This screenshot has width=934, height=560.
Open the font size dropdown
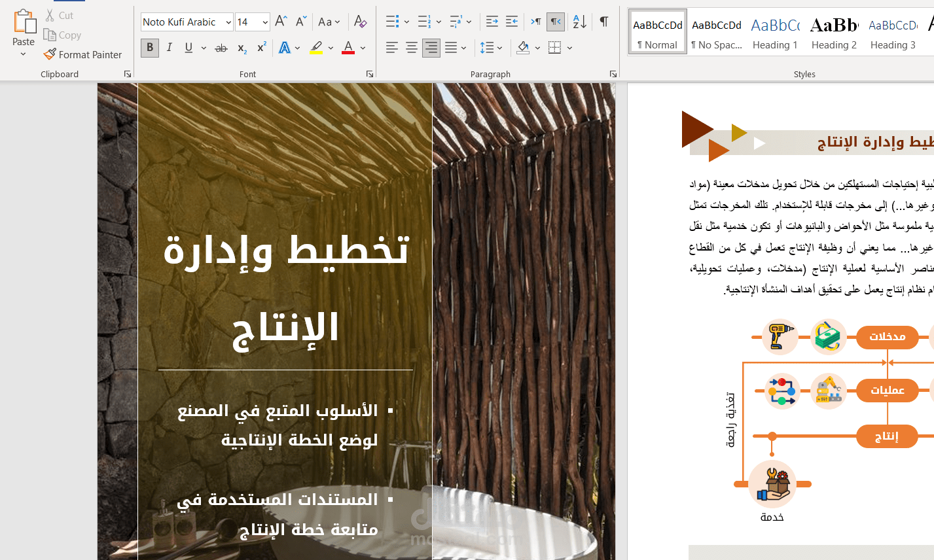pyautogui.click(x=265, y=22)
